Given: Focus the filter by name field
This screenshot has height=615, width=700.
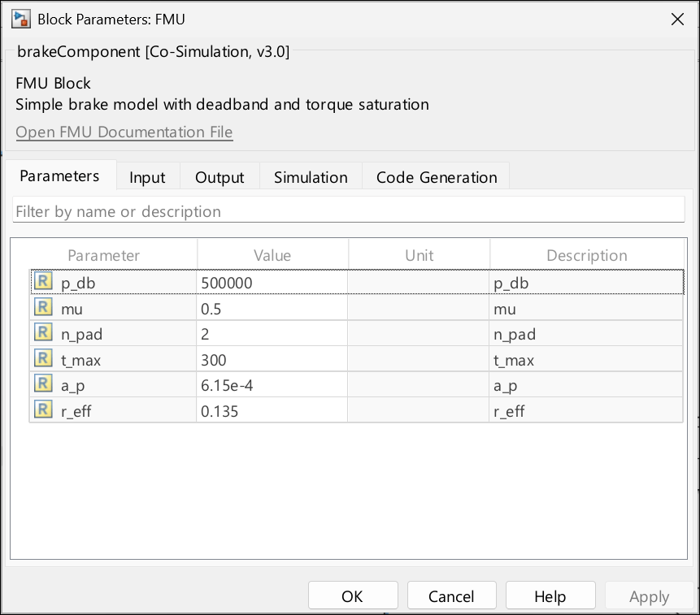Looking at the screenshot, I should (350, 211).
